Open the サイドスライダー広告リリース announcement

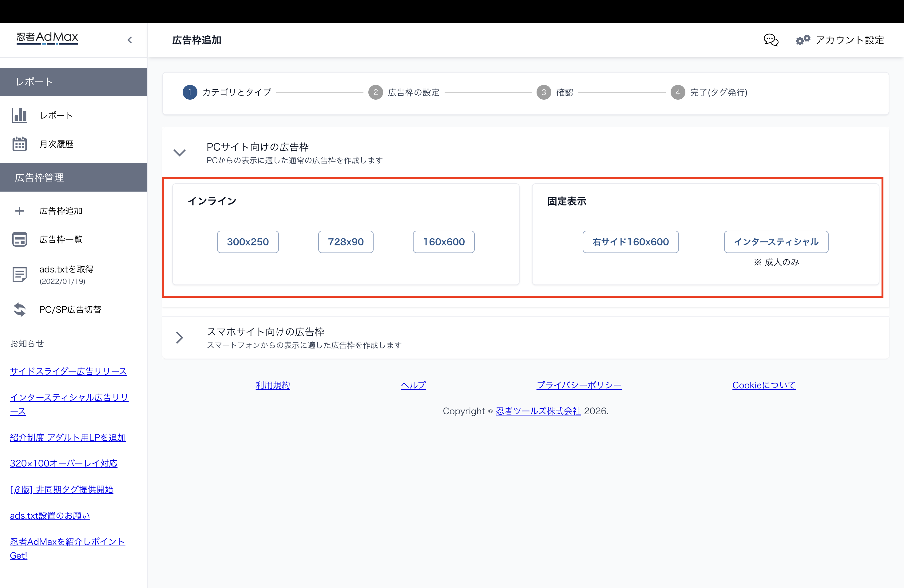coord(68,371)
